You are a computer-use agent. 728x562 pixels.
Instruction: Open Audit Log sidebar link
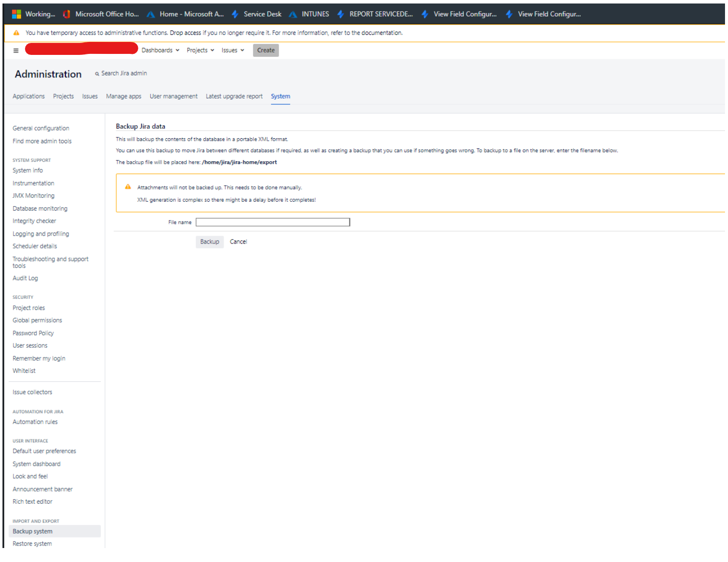click(25, 279)
